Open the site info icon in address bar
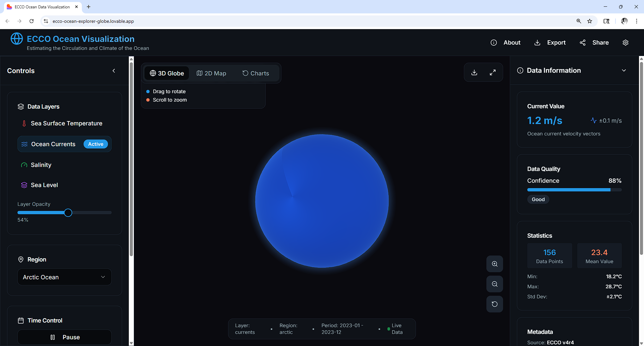Screen dimensions: 644x346 pos(46,21)
